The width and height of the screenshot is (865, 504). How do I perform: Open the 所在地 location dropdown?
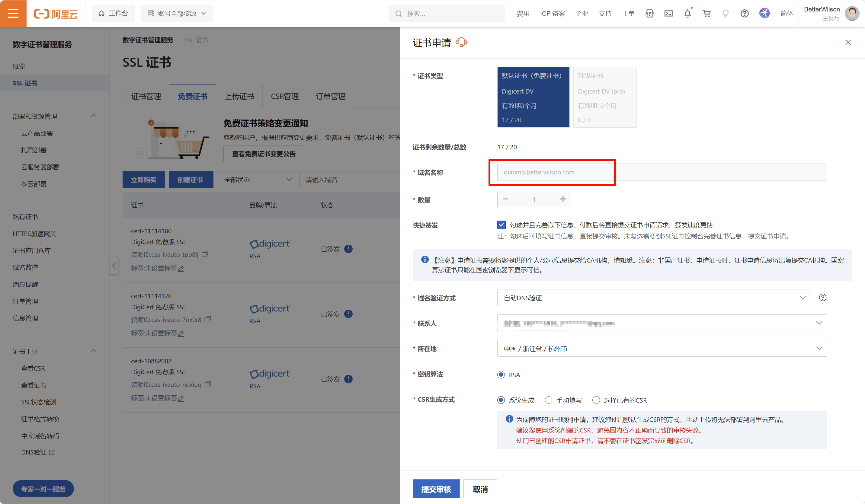click(x=662, y=348)
